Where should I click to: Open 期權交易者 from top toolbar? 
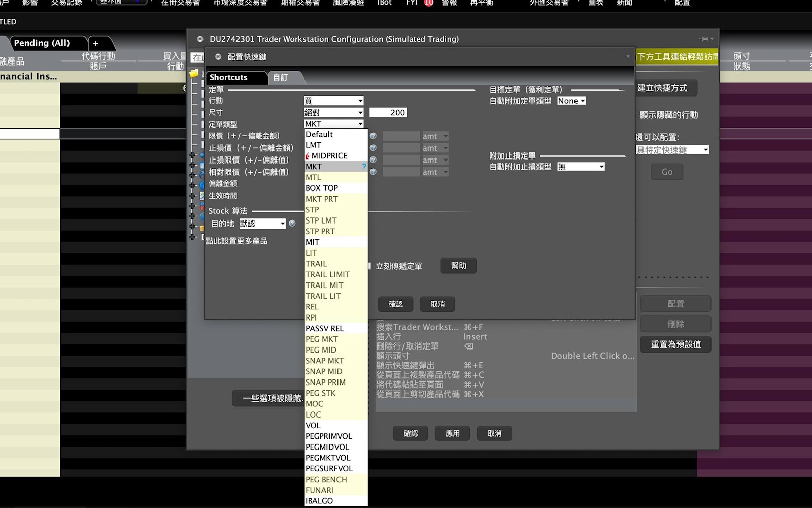[x=300, y=3]
